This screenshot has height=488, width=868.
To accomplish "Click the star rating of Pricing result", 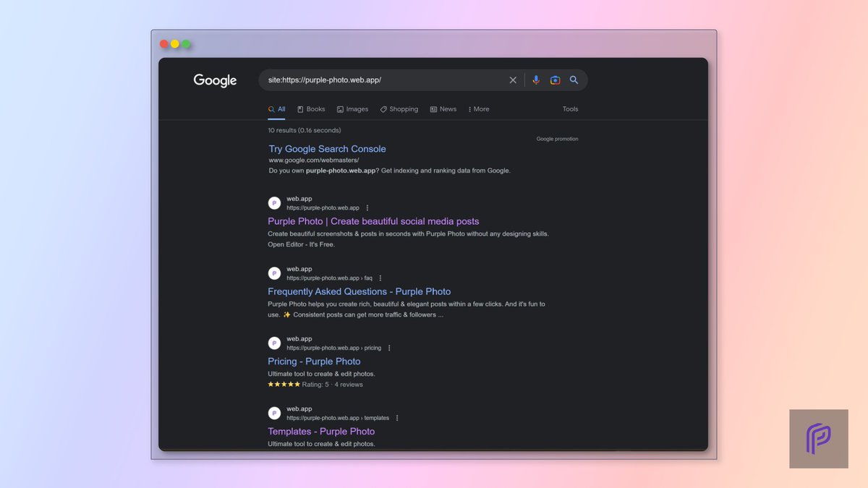I will click(x=284, y=385).
